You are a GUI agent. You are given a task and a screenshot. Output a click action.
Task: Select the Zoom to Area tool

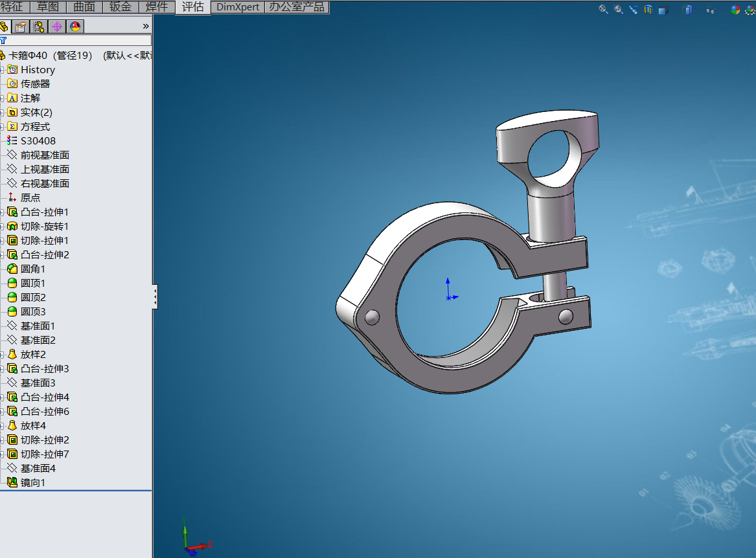click(618, 9)
